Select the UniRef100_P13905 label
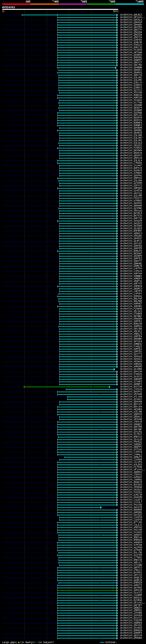The image size is (146, 644). coord(131,50)
